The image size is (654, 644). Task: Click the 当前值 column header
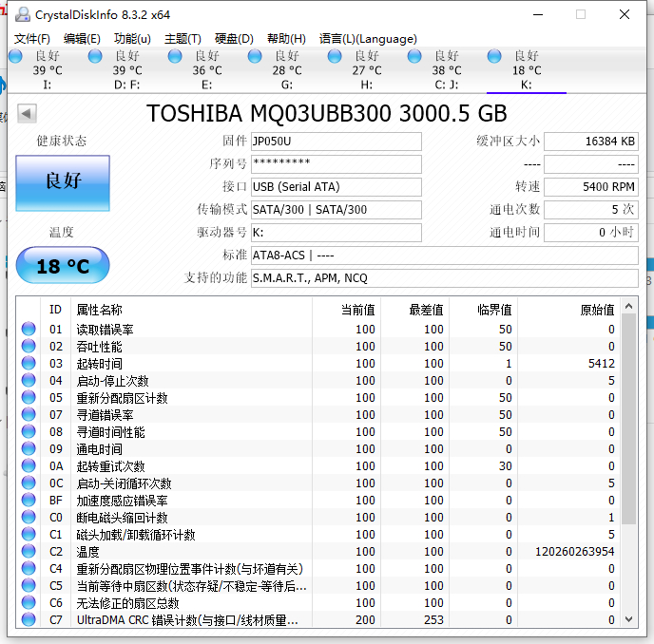pyautogui.click(x=346, y=310)
